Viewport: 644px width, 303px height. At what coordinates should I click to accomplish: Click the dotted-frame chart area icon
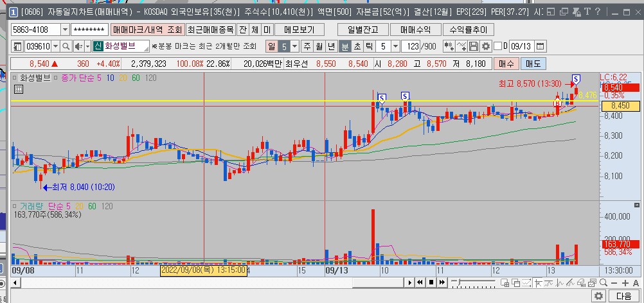click(526, 282)
